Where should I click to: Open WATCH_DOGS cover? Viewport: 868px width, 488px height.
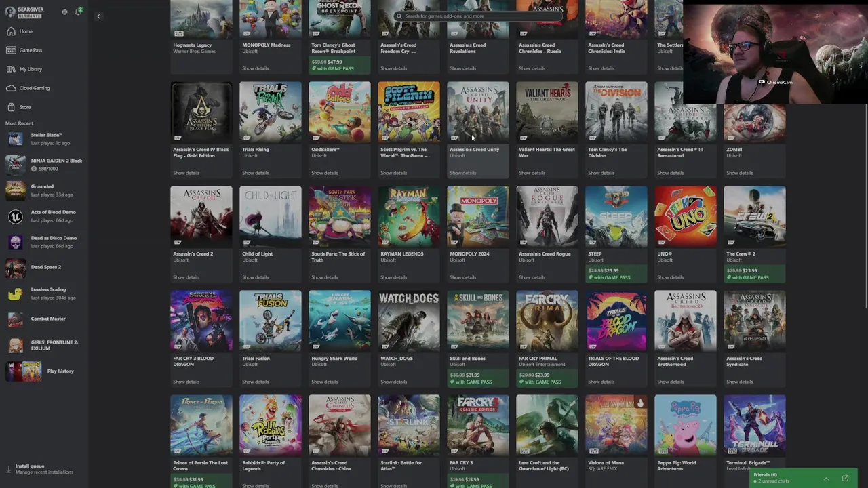point(409,321)
